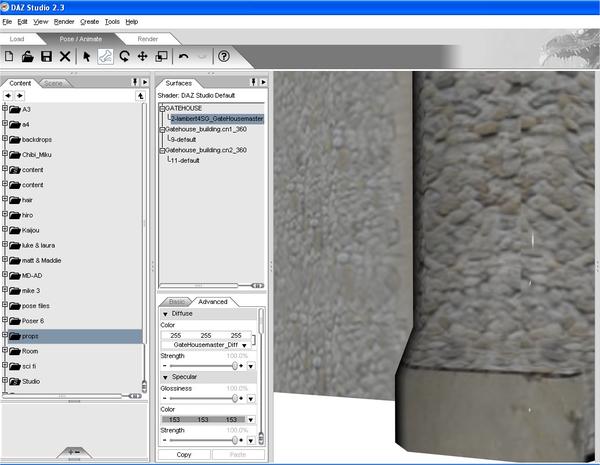
Task: Open the File menu
Action: click(7, 22)
